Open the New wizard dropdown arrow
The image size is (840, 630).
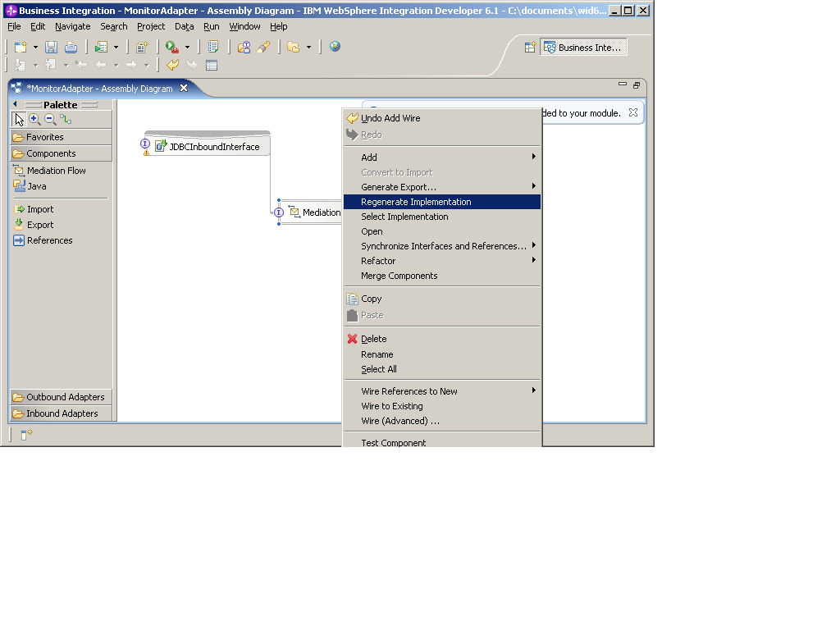pos(35,47)
